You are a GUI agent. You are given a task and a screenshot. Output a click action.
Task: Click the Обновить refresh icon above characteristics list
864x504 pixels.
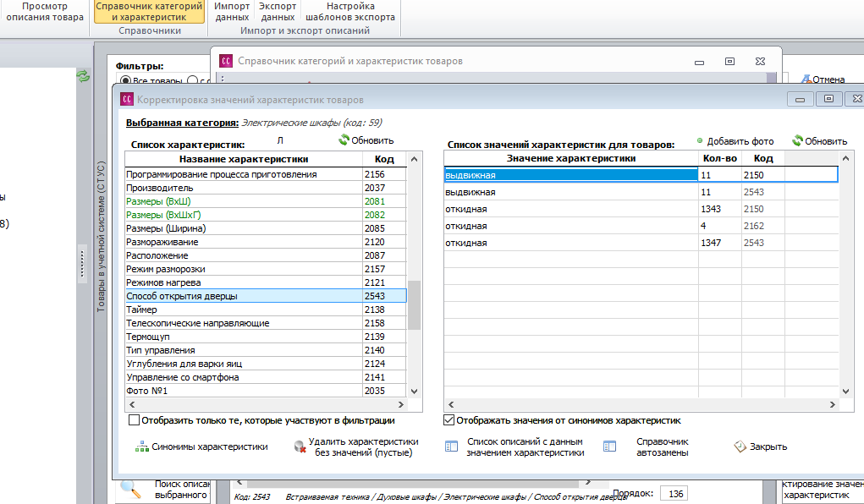point(344,140)
